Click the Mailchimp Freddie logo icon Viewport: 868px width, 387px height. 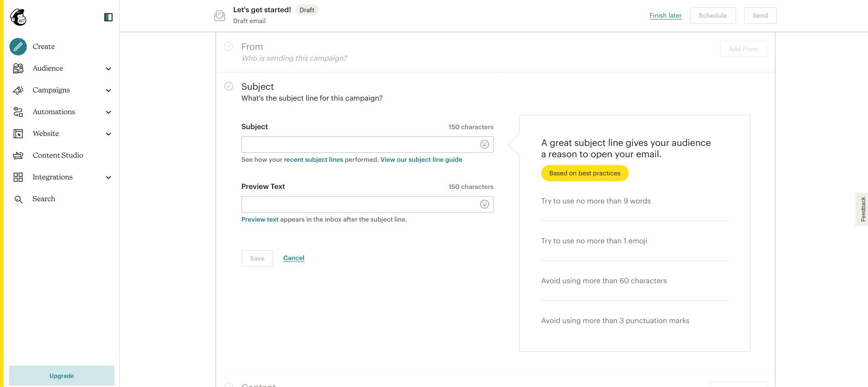tap(18, 17)
